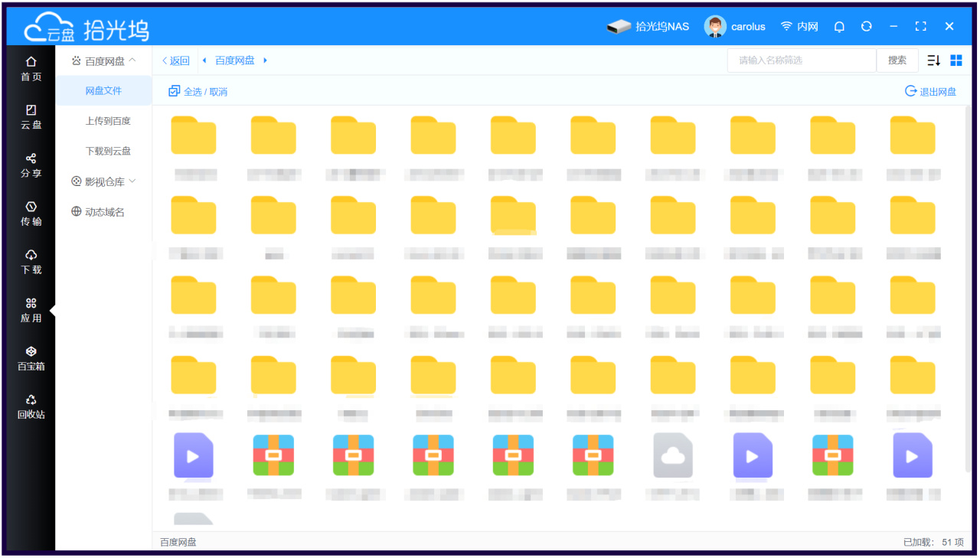Viewport: 980px width, 558px height.
Task: Click the 返回 back link
Action: pyautogui.click(x=175, y=60)
